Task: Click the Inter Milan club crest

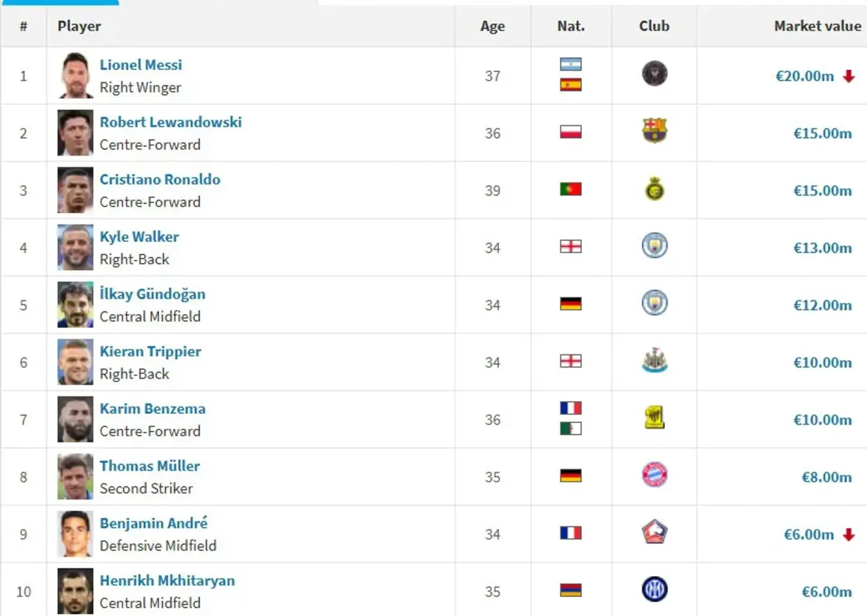Action: click(x=654, y=589)
